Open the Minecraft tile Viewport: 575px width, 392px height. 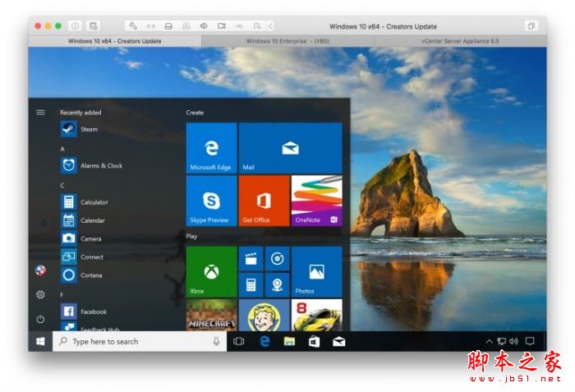[212, 316]
